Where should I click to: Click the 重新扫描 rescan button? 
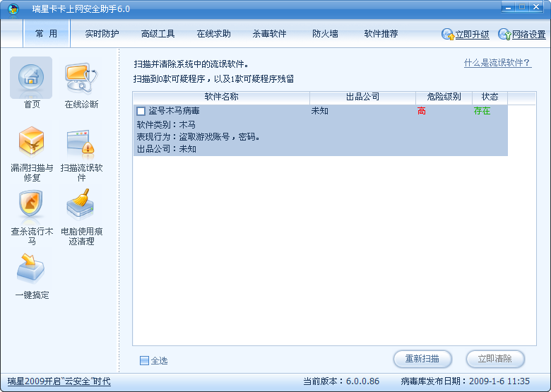click(422, 359)
